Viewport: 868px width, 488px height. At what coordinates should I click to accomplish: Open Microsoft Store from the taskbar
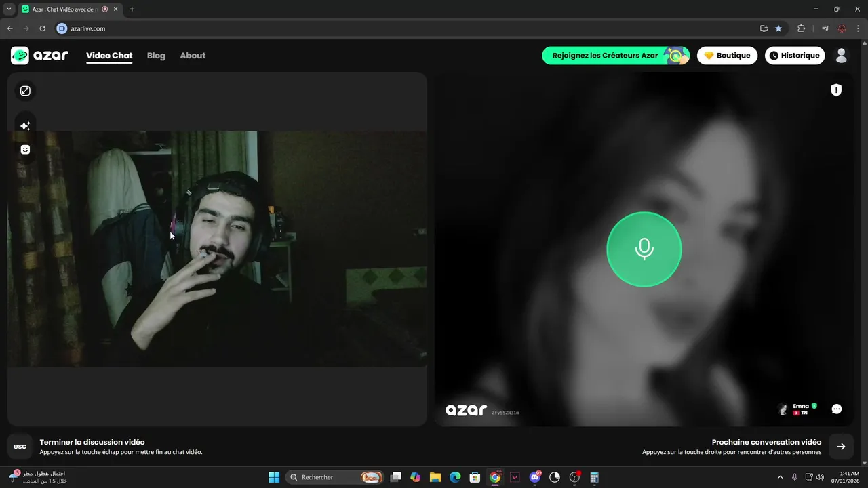click(475, 477)
